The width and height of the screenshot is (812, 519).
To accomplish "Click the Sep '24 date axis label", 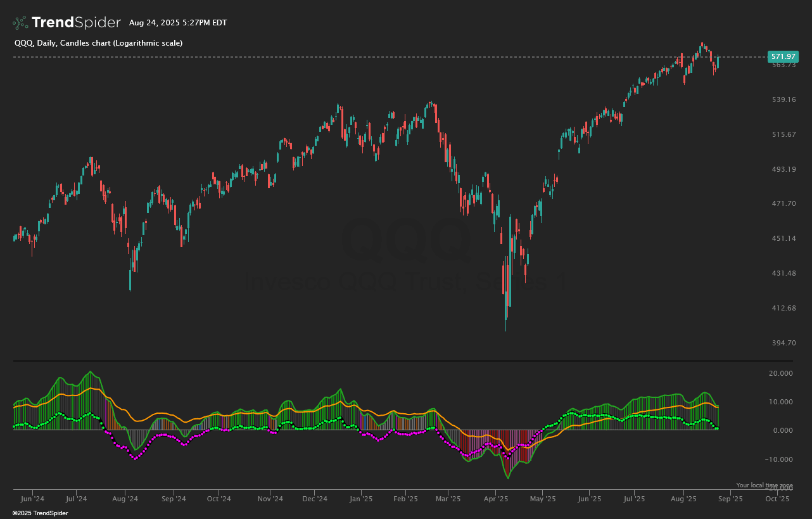I will [x=174, y=499].
